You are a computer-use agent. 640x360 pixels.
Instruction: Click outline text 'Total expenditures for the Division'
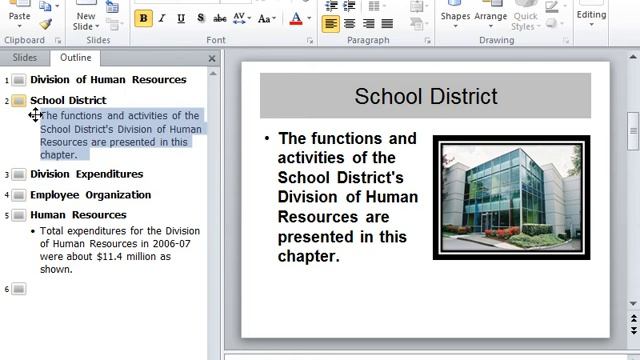120,231
